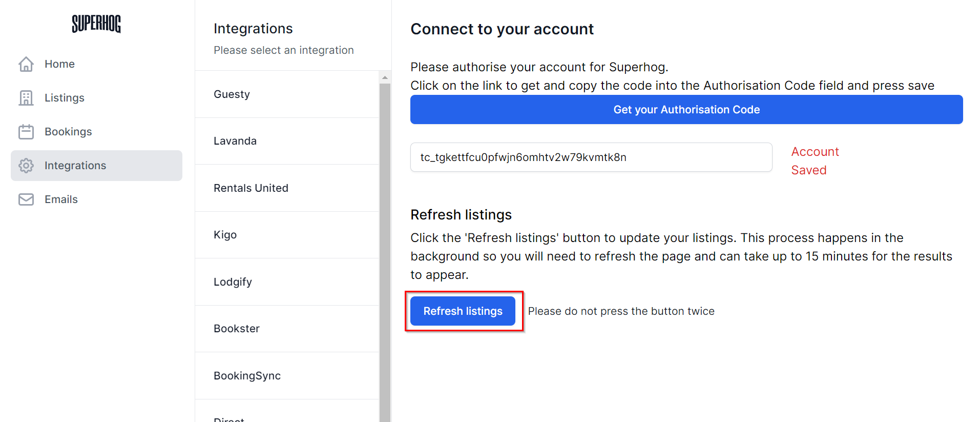Image resolution: width=980 pixels, height=422 pixels.
Task: Click the Integrations gear icon
Action: click(x=26, y=166)
